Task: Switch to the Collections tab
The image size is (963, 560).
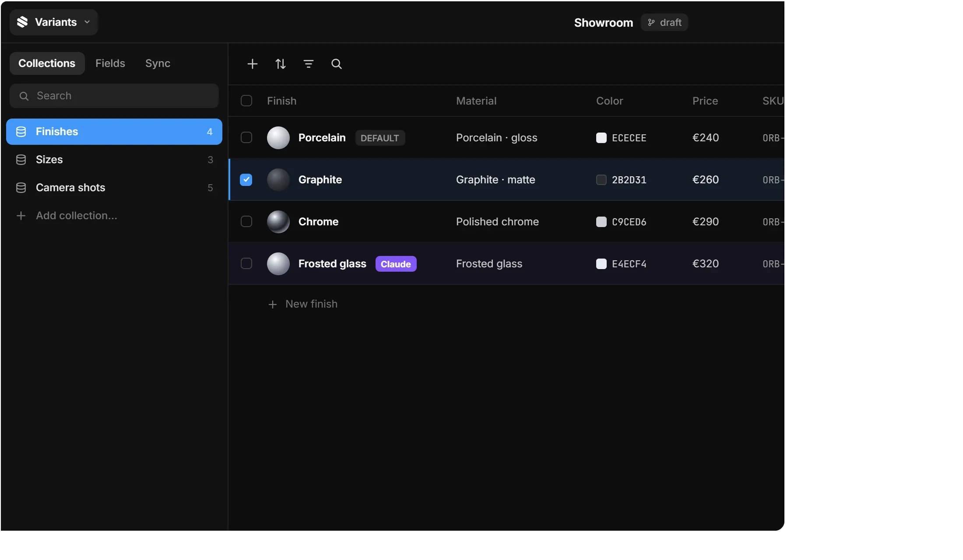Action: [47, 63]
